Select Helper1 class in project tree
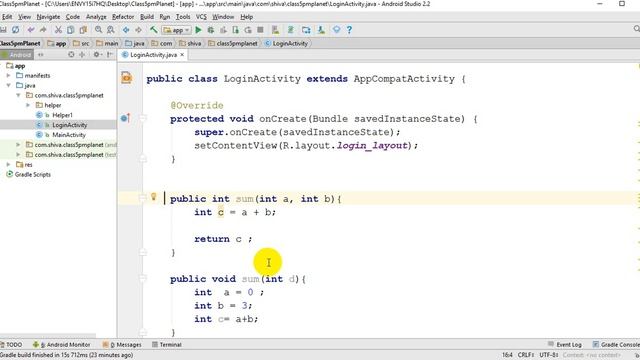The height and width of the screenshot is (360, 640). click(x=62, y=115)
